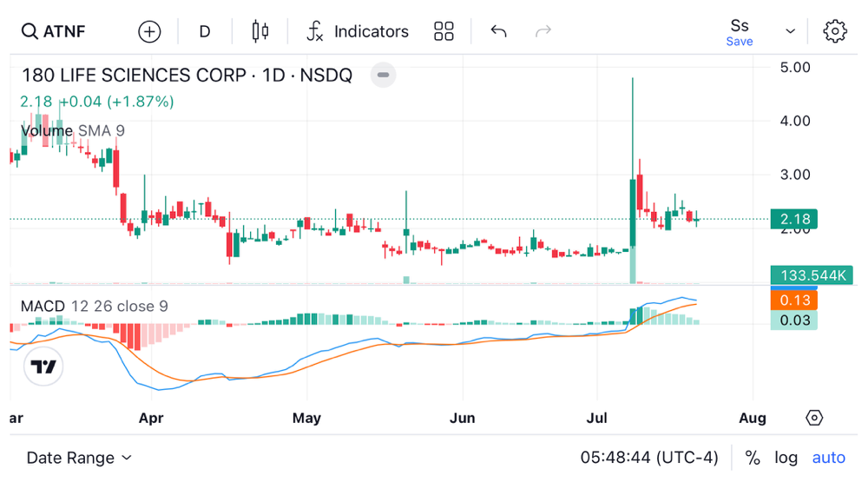Open the Date Range dropdown

[x=79, y=458]
